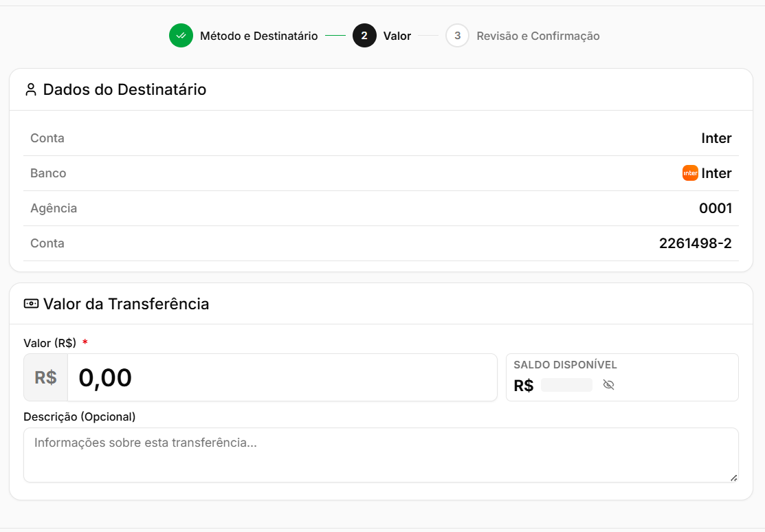Click the SALDO DISPONÍVEL label

(x=565, y=365)
